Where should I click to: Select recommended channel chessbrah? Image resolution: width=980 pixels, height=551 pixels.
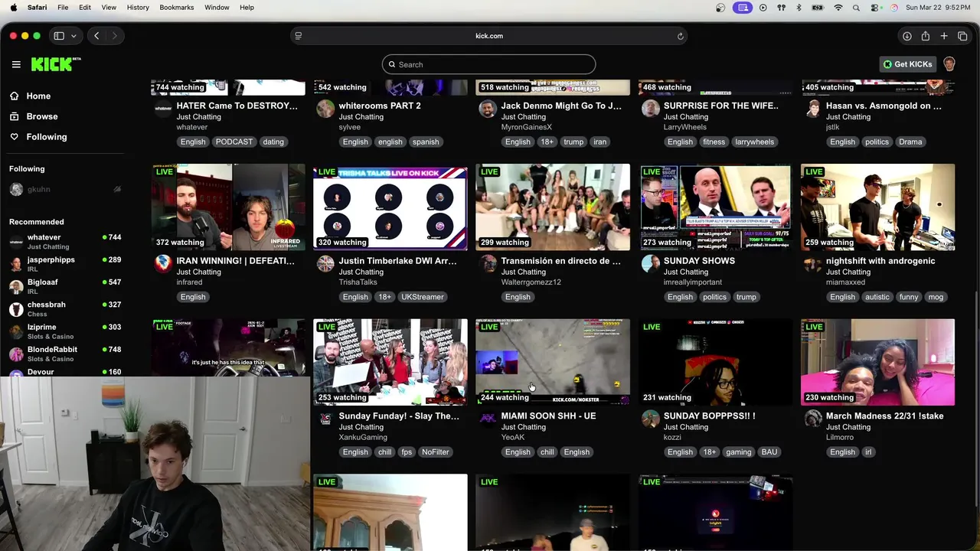coord(64,309)
